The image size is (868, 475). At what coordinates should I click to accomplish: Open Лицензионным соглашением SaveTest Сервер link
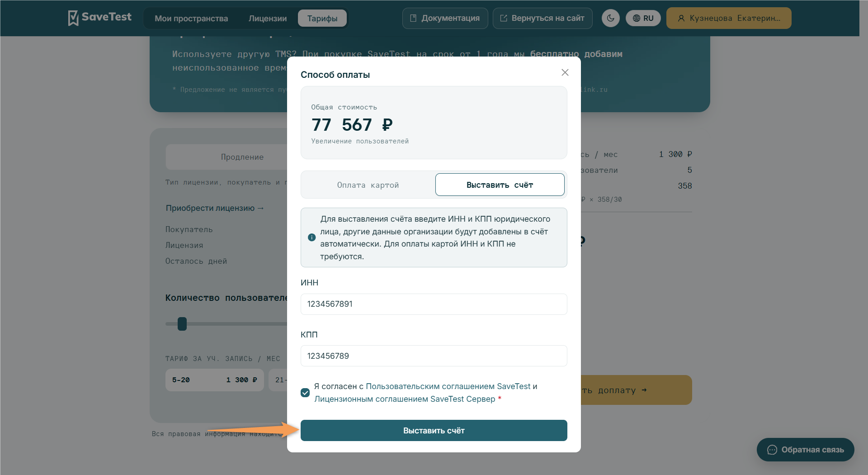coord(405,399)
